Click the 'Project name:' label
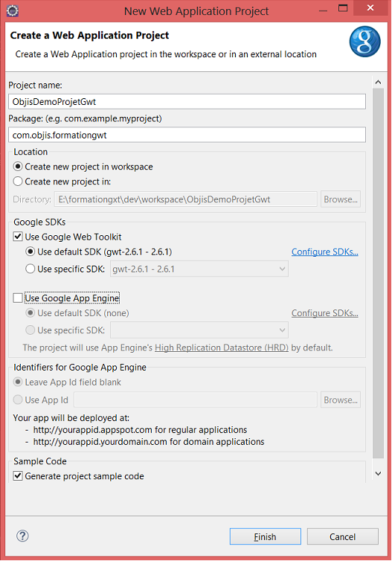This screenshot has width=392, height=561. (35, 85)
